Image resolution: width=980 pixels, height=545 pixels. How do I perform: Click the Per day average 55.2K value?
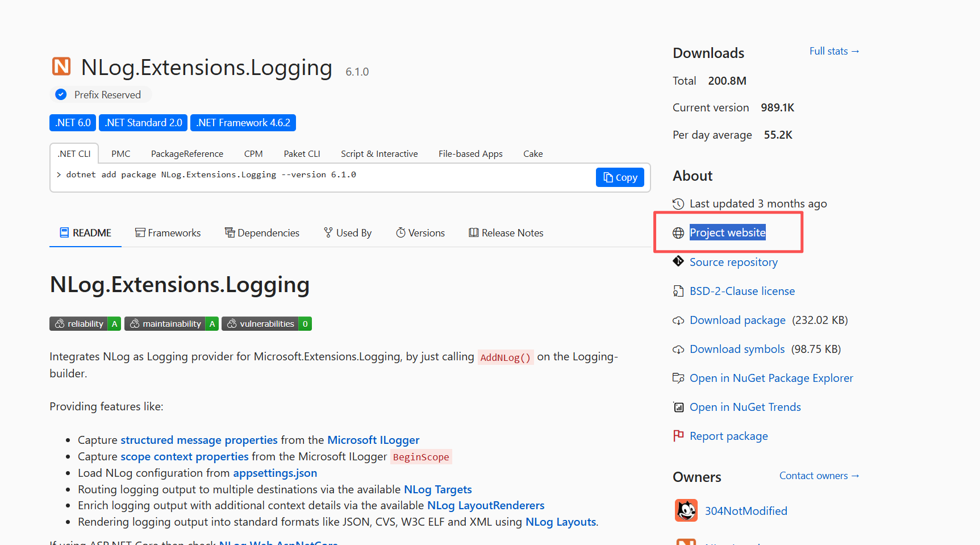pos(778,135)
